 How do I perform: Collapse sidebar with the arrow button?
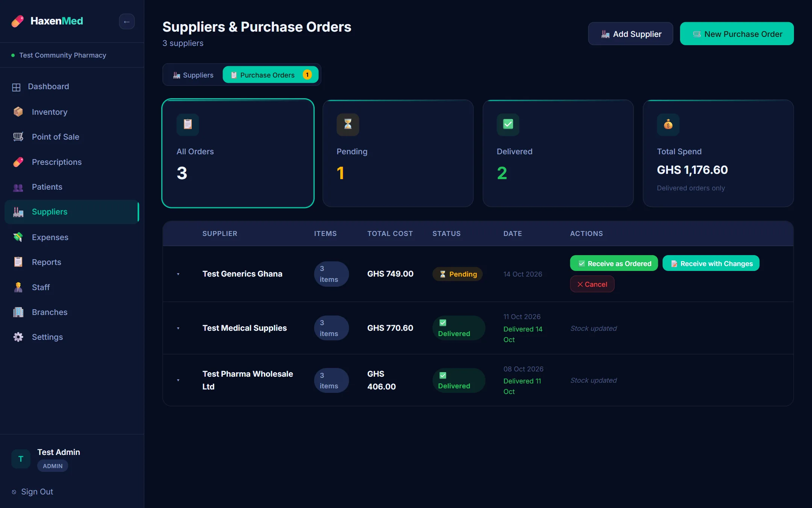point(127,21)
